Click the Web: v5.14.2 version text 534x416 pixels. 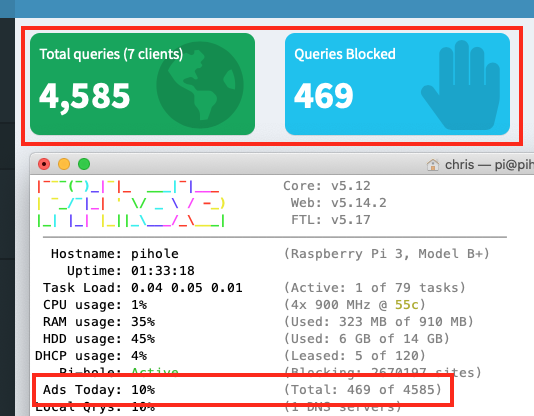[x=339, y=203]
